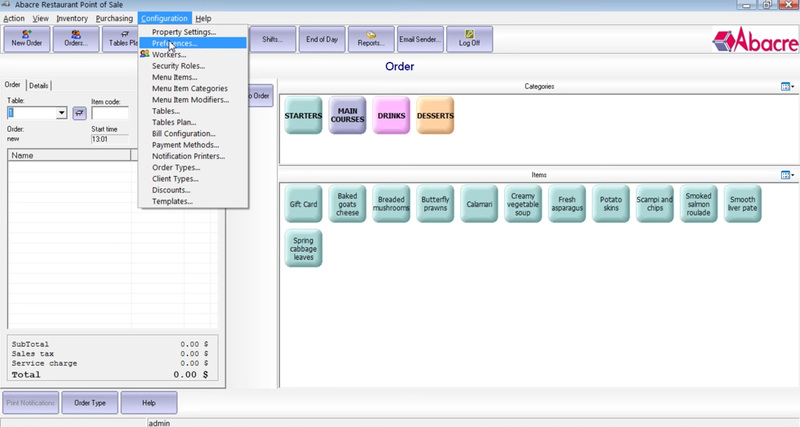Add Baked goats cheese to the order
This screenshot has height=427, width=800.
[347, 204]
